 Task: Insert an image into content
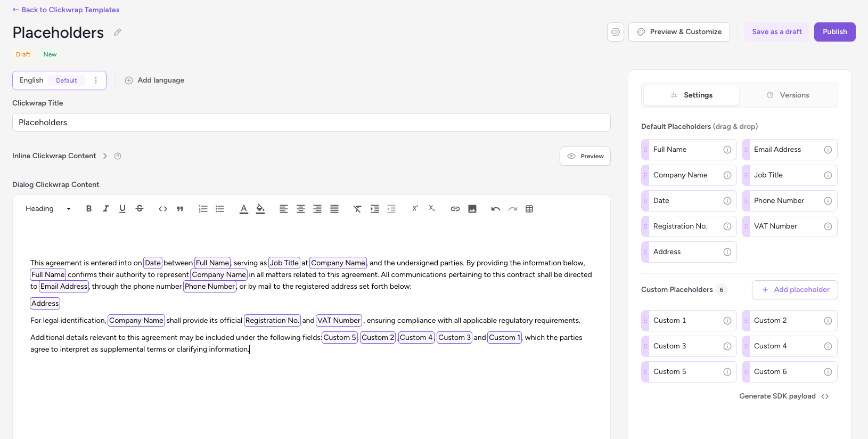click(472, 209)
